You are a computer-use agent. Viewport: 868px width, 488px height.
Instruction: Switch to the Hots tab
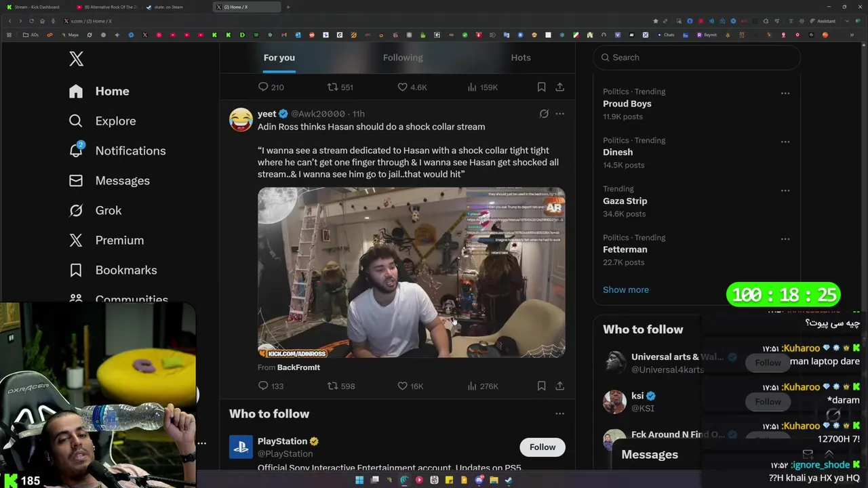click(521, 58)
